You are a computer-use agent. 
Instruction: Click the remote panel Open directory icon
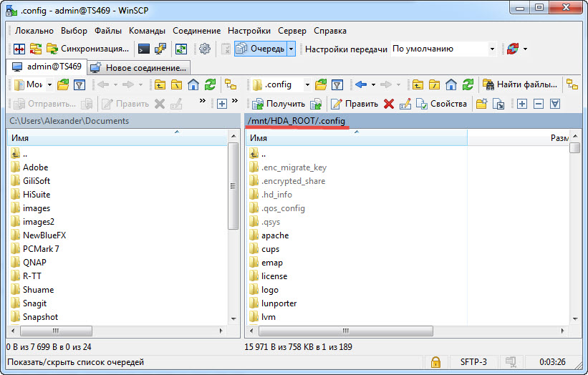coord(321,84)
